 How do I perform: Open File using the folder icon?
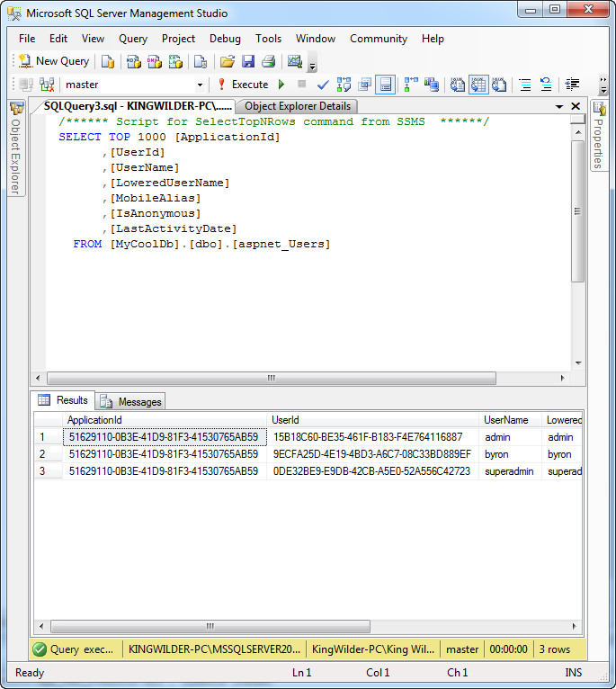coord(228,61)
